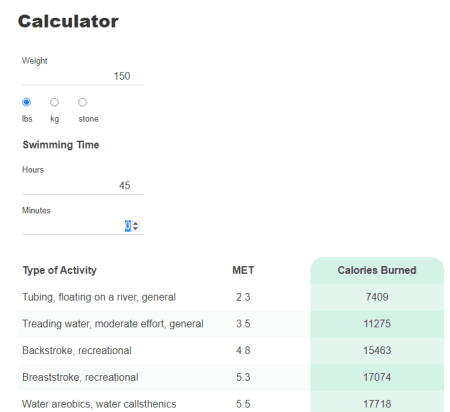Click the lbs label text
This screenshot has height=412, width=450.
pyautogui.click(x=27, y=119)
